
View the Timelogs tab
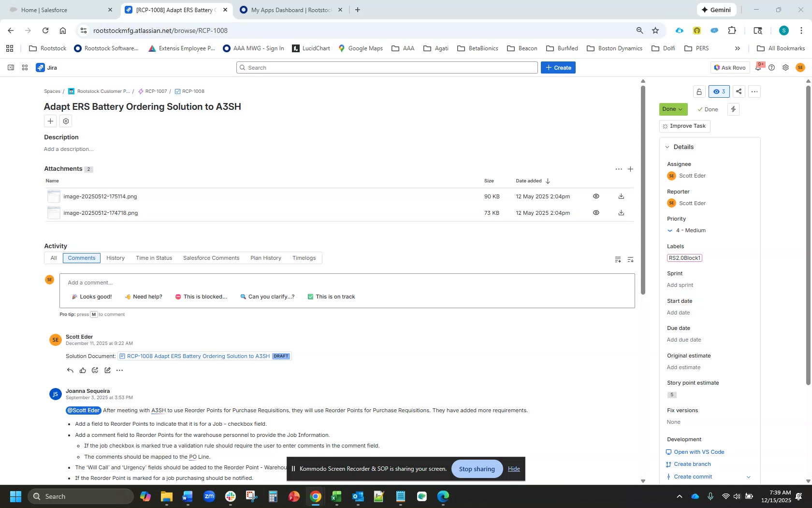pos(304,258)
